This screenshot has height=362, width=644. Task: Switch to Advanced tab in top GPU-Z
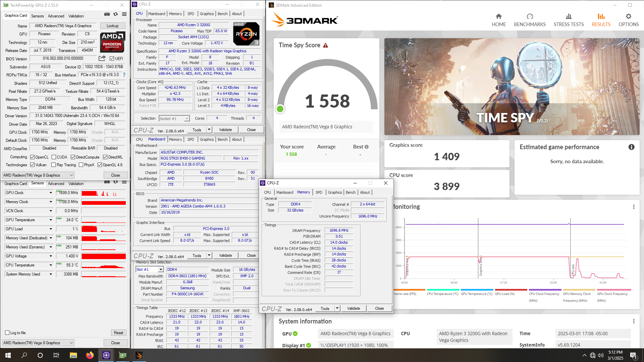point(56,16)
